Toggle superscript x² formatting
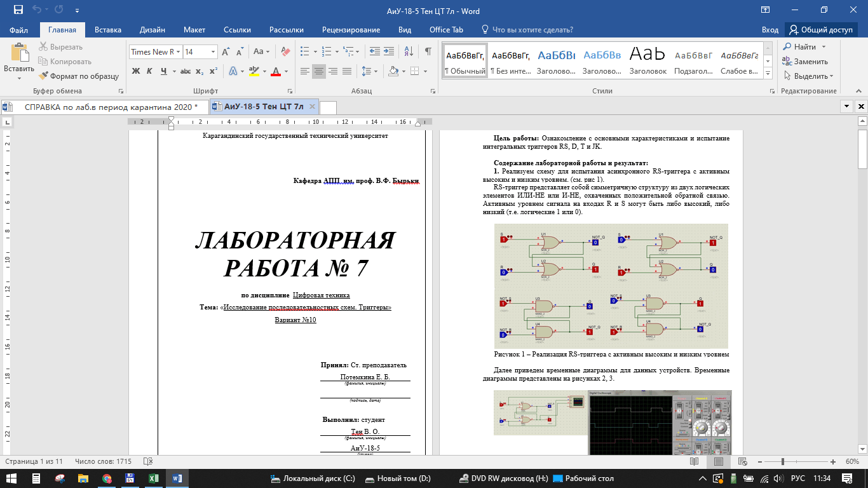The width and height of the screenshot is (868, 488). point(214,71)
